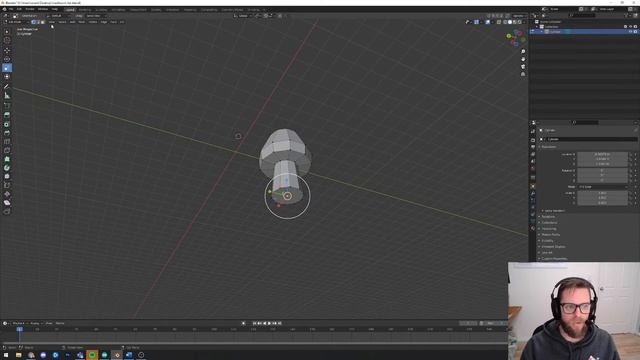
Task: Select the Annotate pencil tool
Action: [x=7, y=87]
